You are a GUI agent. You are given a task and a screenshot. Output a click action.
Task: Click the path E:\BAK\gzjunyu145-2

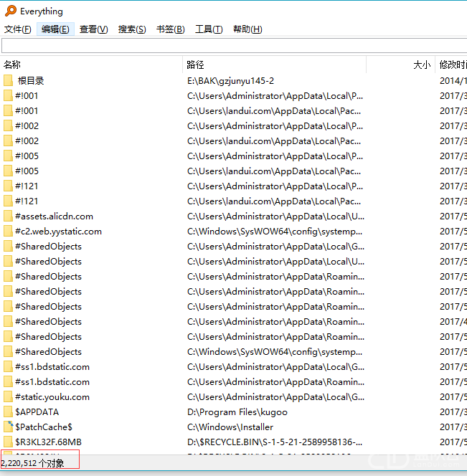[230, 81]
